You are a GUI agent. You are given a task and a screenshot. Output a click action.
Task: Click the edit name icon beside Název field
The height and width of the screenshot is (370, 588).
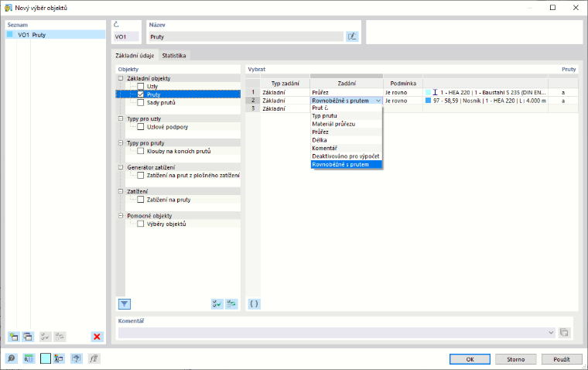click(352, 36)
